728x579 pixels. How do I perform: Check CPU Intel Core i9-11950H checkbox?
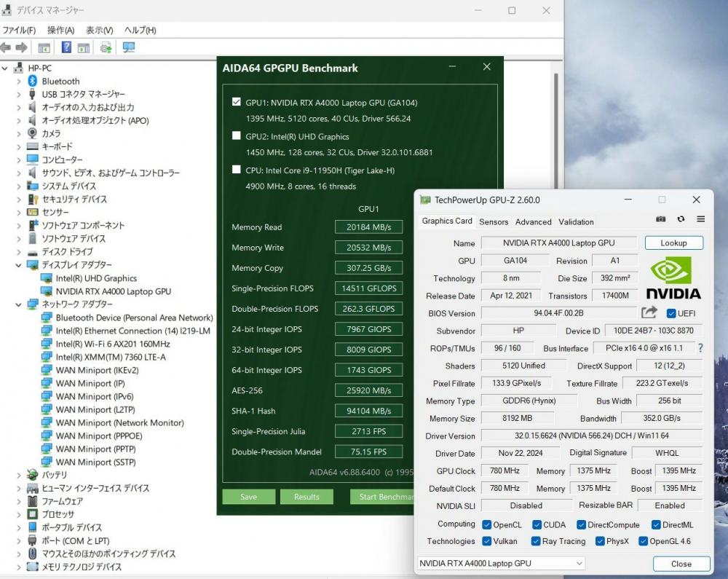click(x=237, y=170)
